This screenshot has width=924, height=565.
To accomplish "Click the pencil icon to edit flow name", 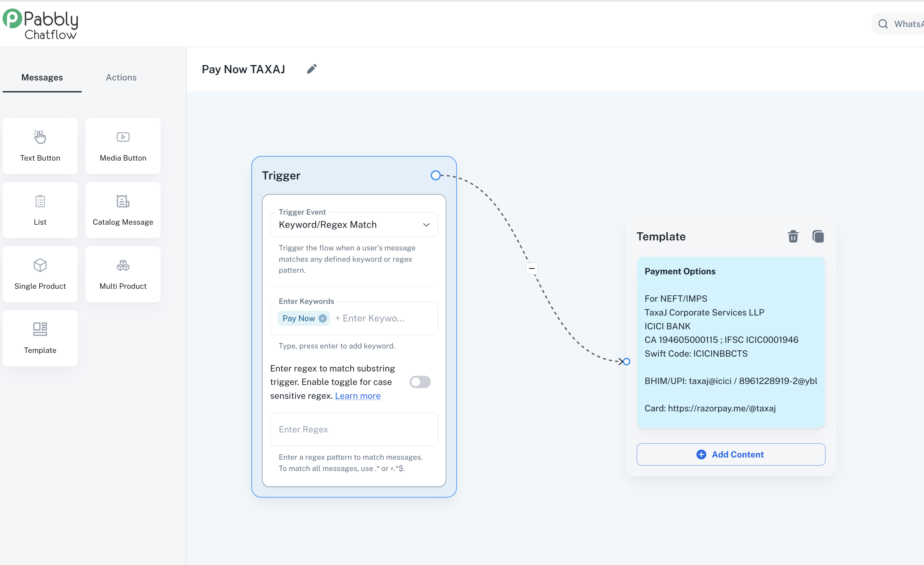I will 312,69.
